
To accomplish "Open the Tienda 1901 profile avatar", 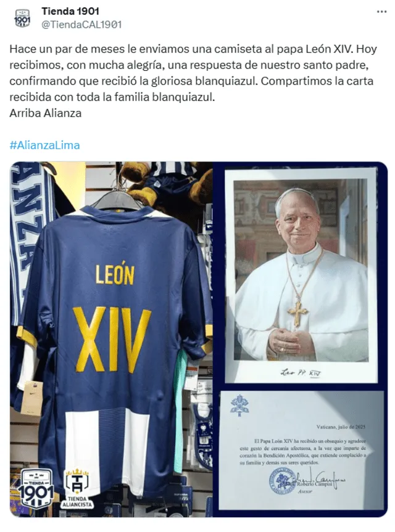I will (x=22, y=18).
